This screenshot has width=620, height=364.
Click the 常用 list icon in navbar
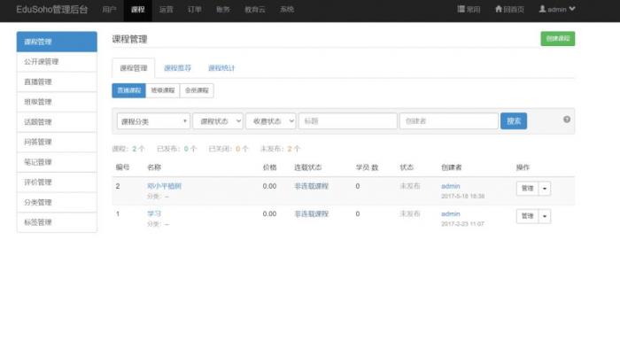pos(462,9)
